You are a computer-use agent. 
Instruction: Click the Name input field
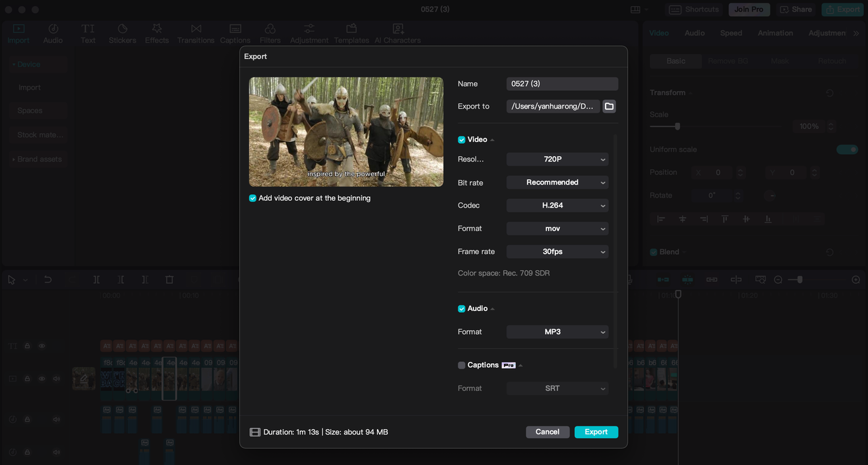click(562, 83)
